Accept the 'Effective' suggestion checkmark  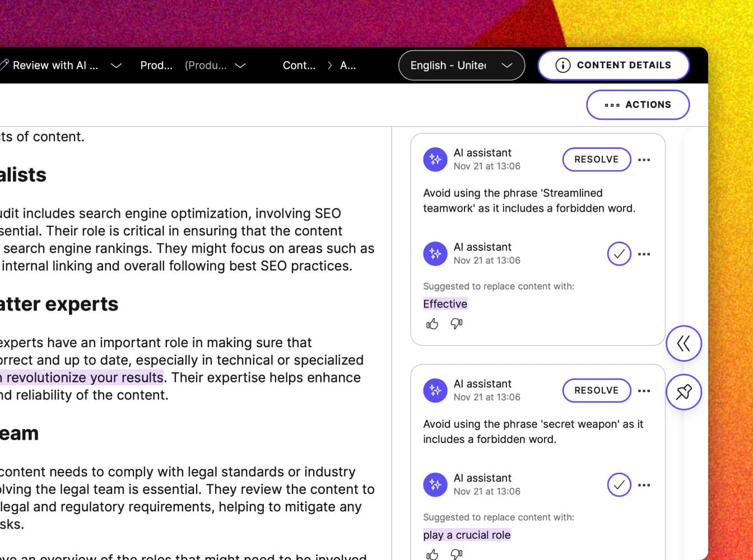619,254
